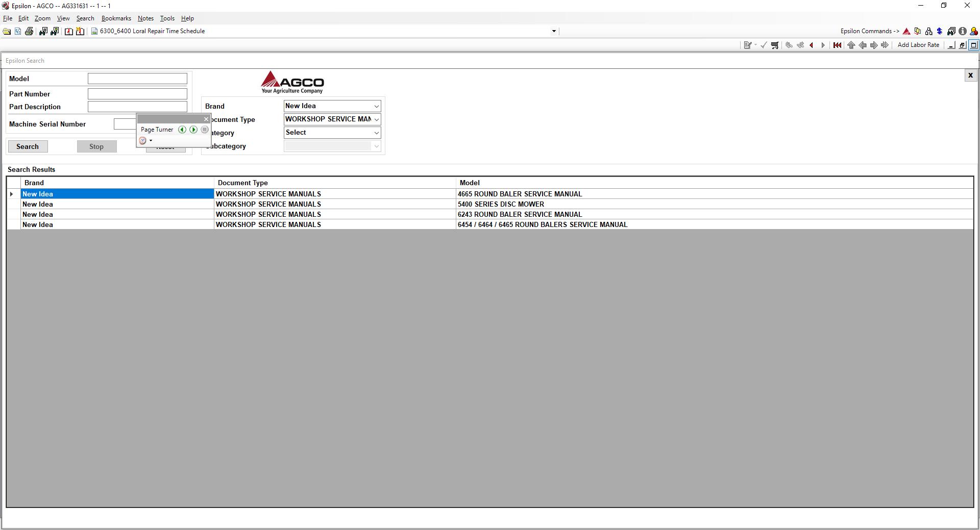Click the Search button

pyautogui.click(x=28, y=146)
